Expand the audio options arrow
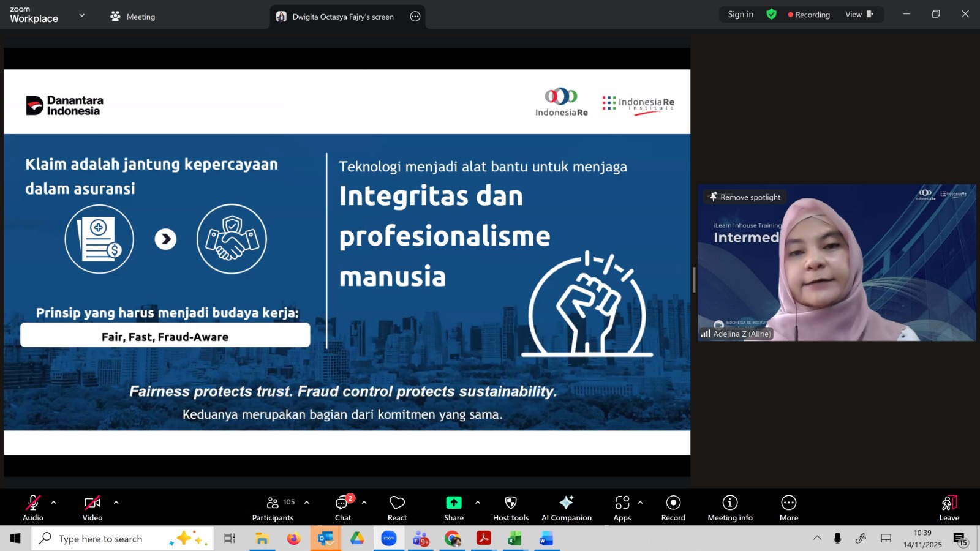Image resolution: width=980 pixels, height=551 pixels. click(x=54, y=503)
